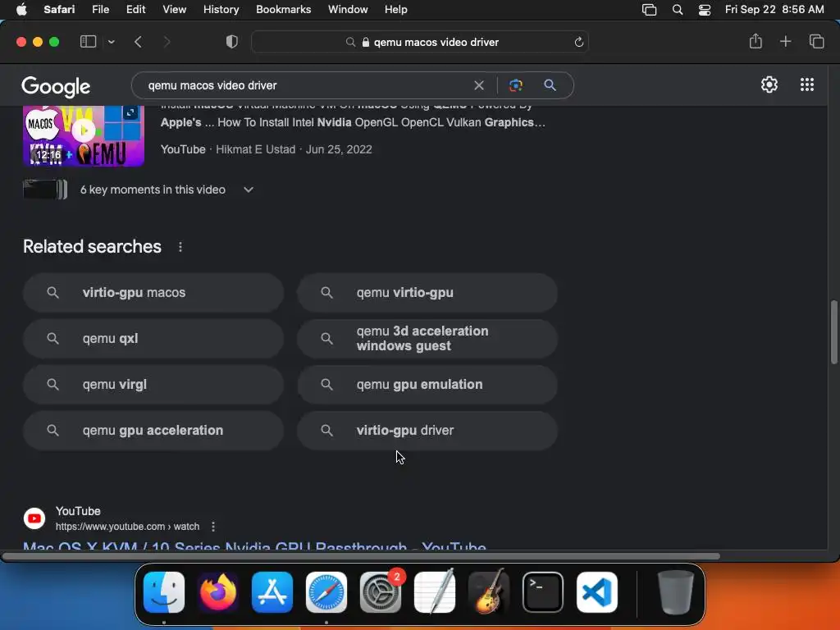
Task: Open Trash in the Dock
Action: point(675,592)
